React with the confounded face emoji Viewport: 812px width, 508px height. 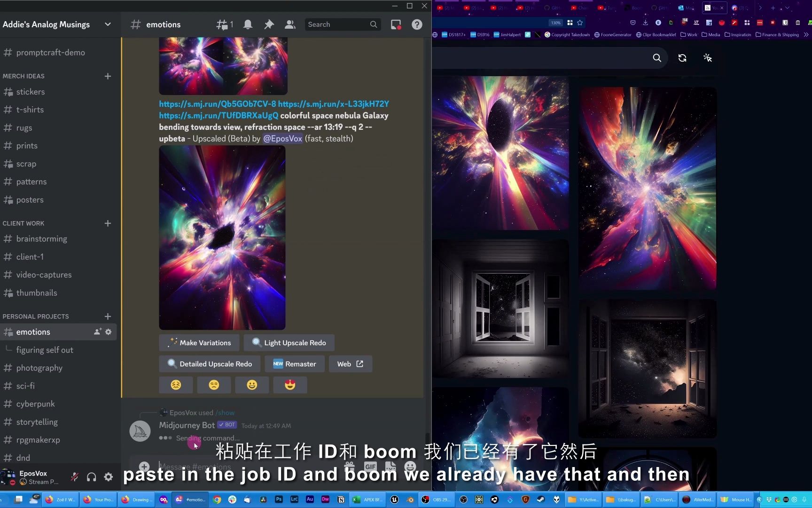[x=176, y=385]
